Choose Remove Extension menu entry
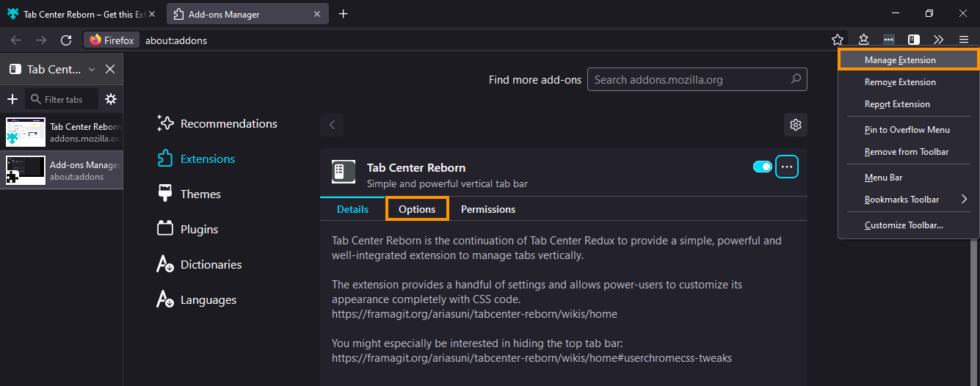 (909, 82)
